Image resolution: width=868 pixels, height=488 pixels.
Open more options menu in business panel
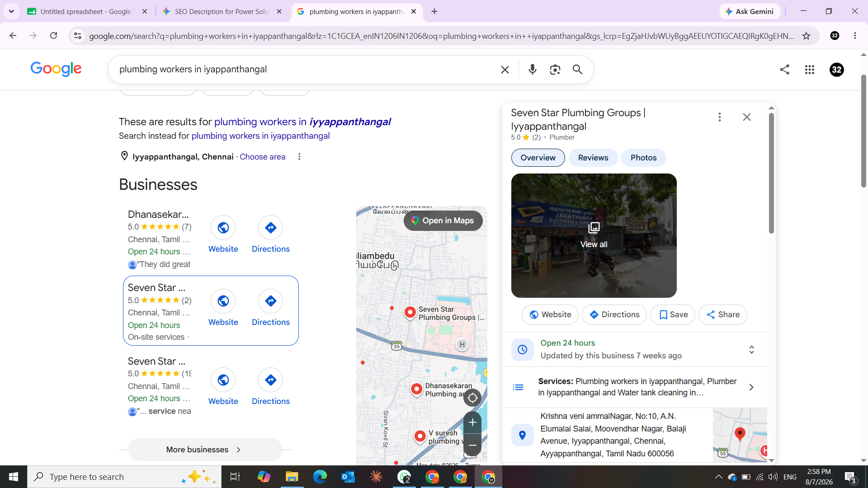coord(720,117)
